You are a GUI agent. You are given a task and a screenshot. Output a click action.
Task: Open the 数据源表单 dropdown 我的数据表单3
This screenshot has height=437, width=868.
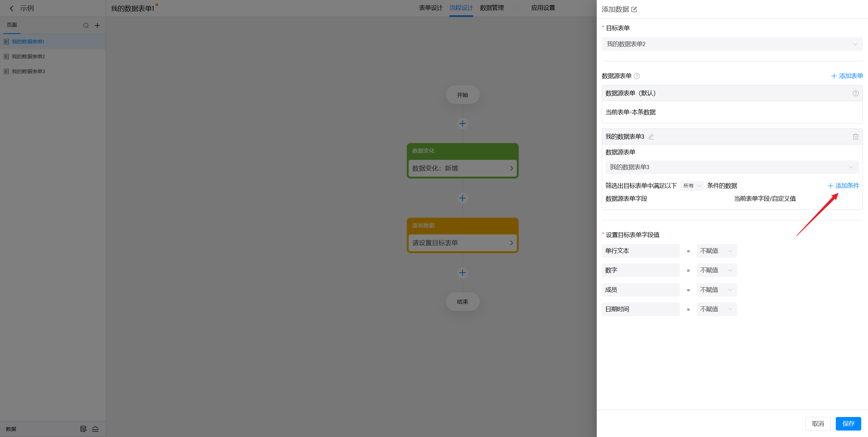tap(732, 167)
